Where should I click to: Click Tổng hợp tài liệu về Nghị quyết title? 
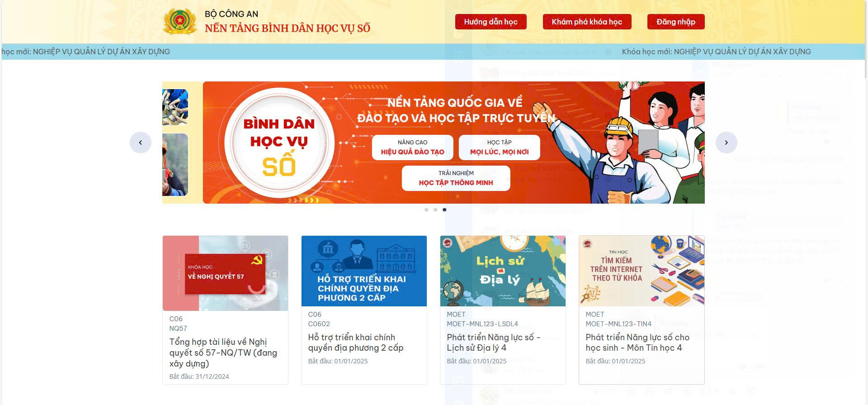pos(223,353)
